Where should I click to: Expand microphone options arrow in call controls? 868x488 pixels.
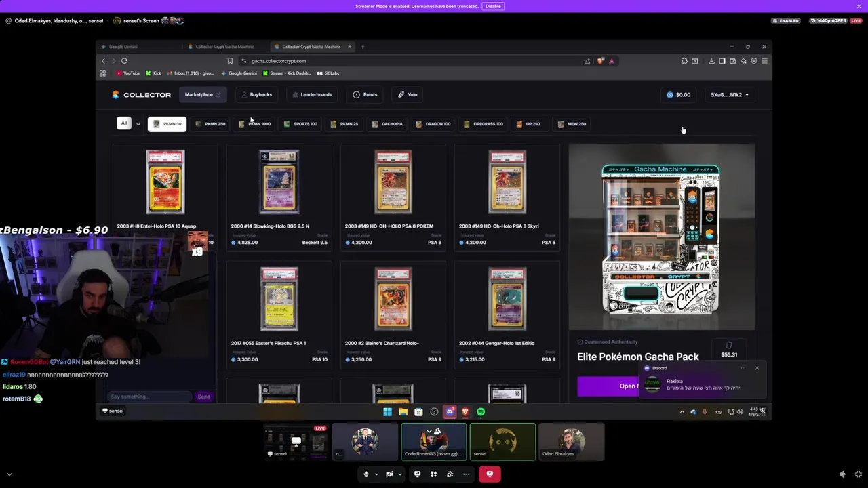pyautogui.click(x=376, y=474)
